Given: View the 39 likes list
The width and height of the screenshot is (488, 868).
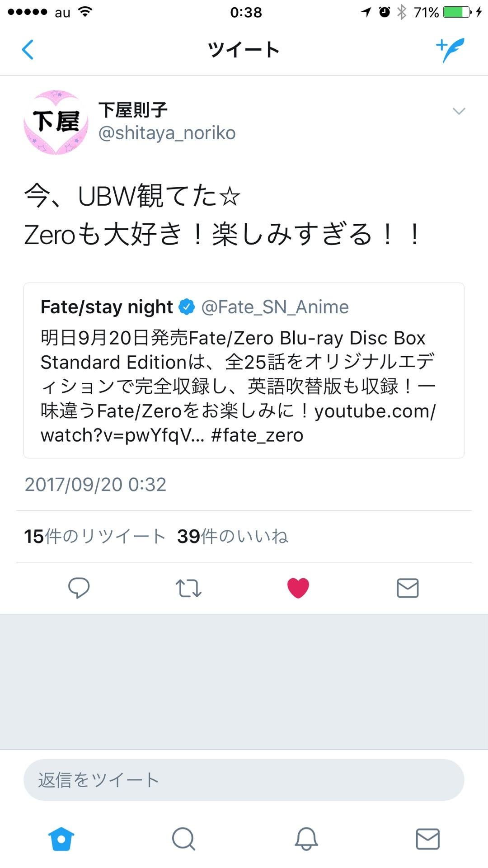Looking at the screenshot, I should coord(233,537).
